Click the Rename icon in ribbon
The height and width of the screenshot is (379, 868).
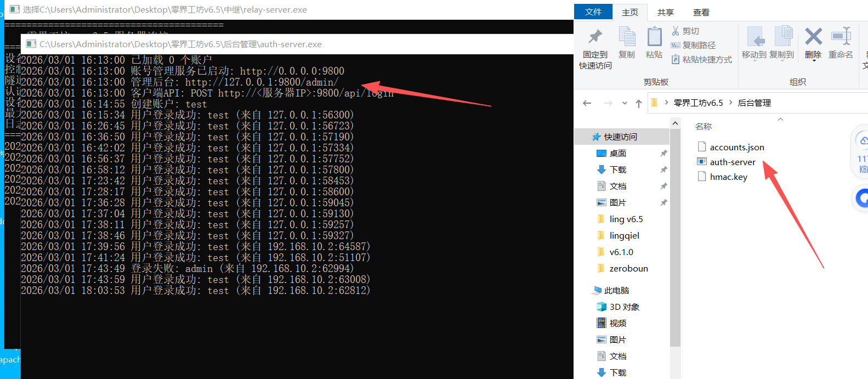[841, 37]
